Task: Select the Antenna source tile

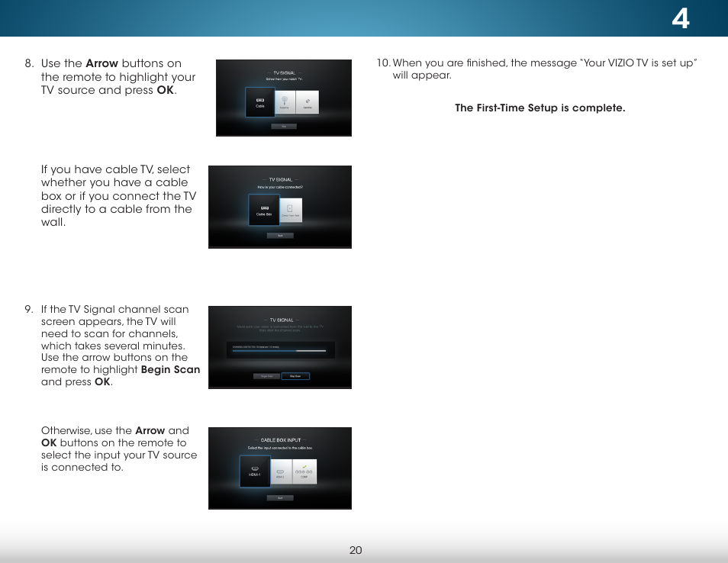Action: (285, 102)
